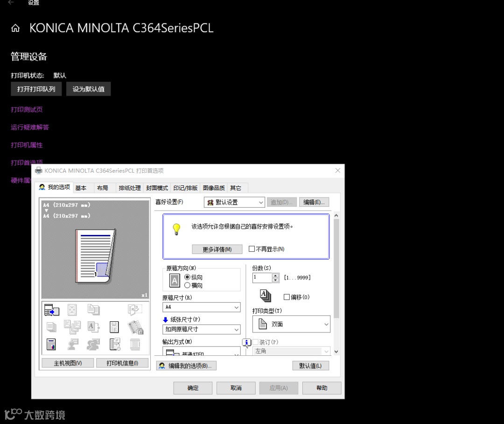Image resolution: width=504 pixels, height=424 pixels.
Task: Click 设为默认值 in Settings window
Action: coord(88,89)
